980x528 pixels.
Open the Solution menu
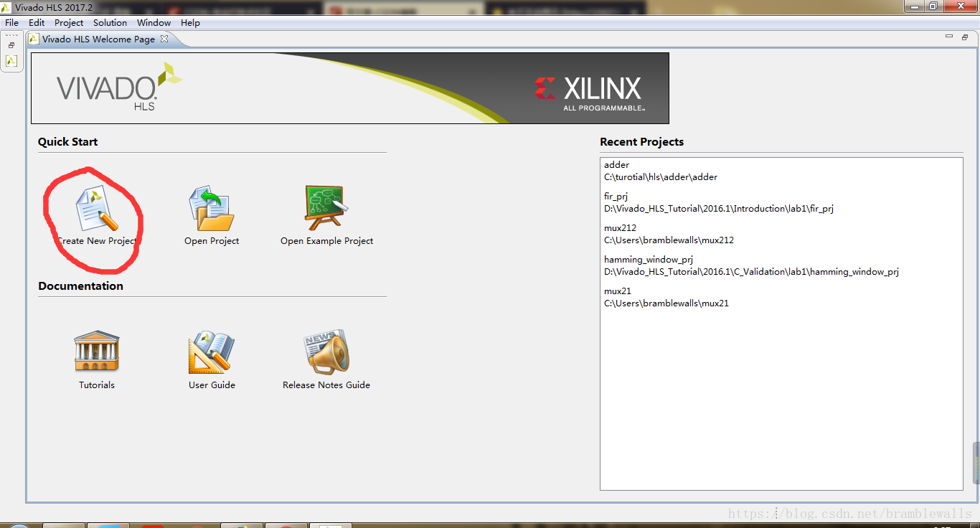coord(110,22)
